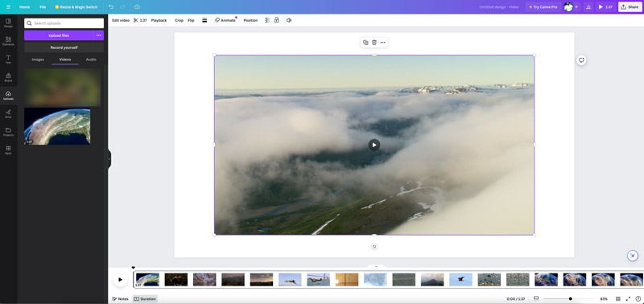Screen dimensions: 644x304
Task: Click the page view icon beside zoom slider
Action: [536, 298]
